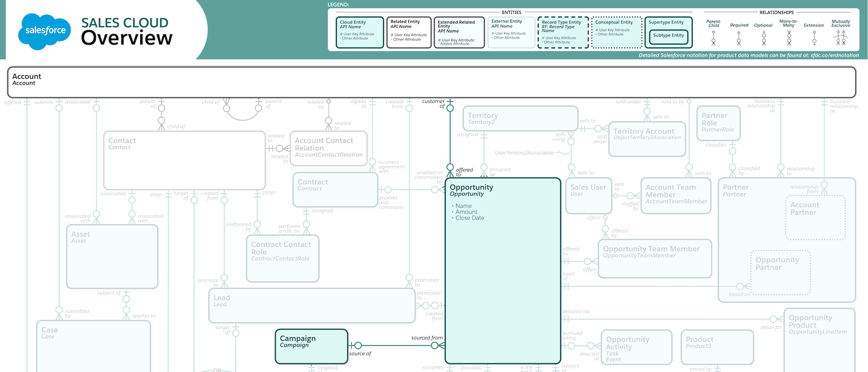This screenshot has height=372, width=868.
Task: Click the SALES CLOUD Overview title
Action: coord(127,31)
